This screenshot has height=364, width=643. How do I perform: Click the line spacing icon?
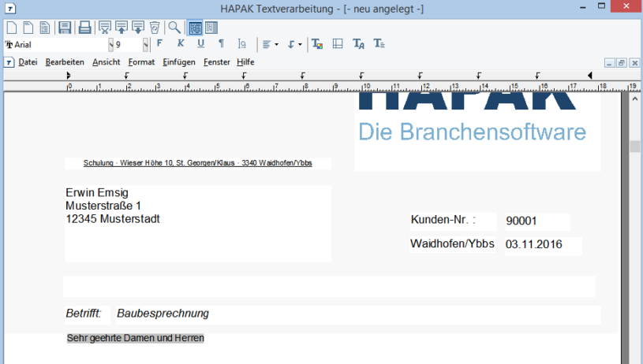click(x=291, y=44)
